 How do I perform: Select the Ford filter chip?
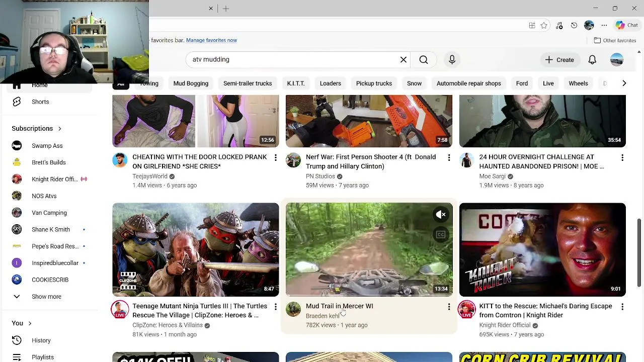pyautogui.click(x=522, y=83)
